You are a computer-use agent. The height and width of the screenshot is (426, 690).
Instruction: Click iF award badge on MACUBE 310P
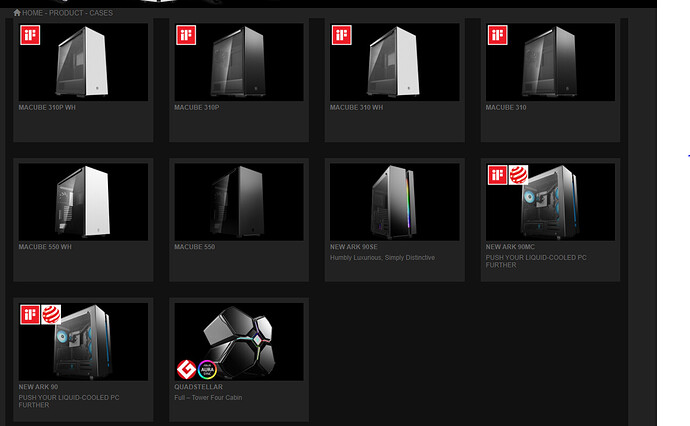186,35
